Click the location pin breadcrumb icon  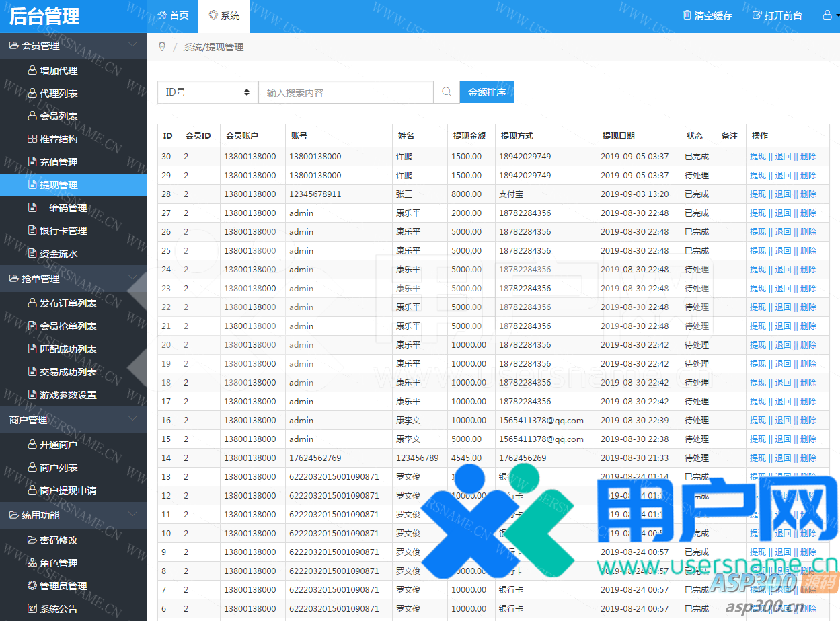click(162, 47)
